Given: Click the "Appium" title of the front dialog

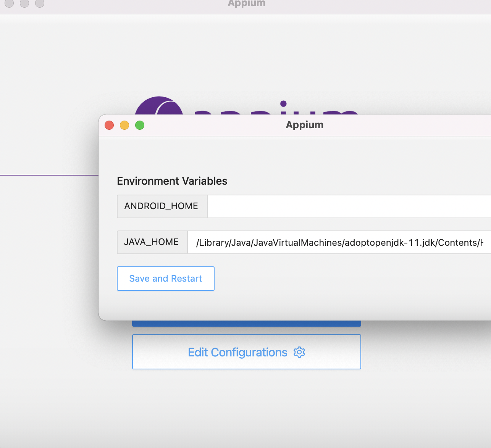Looking at the screenshot, I should (x=305, y=125).
